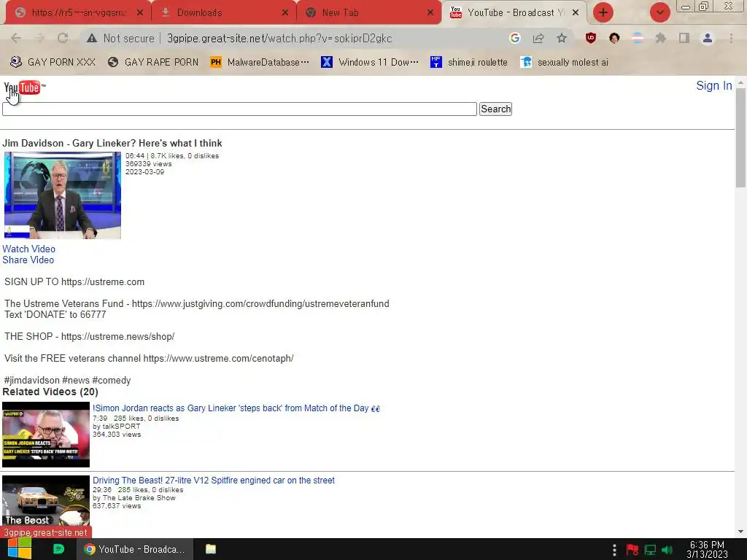This screenshot has height=560, width=747.
Task: Click the "369339 views" text
Action: (148, 164)
